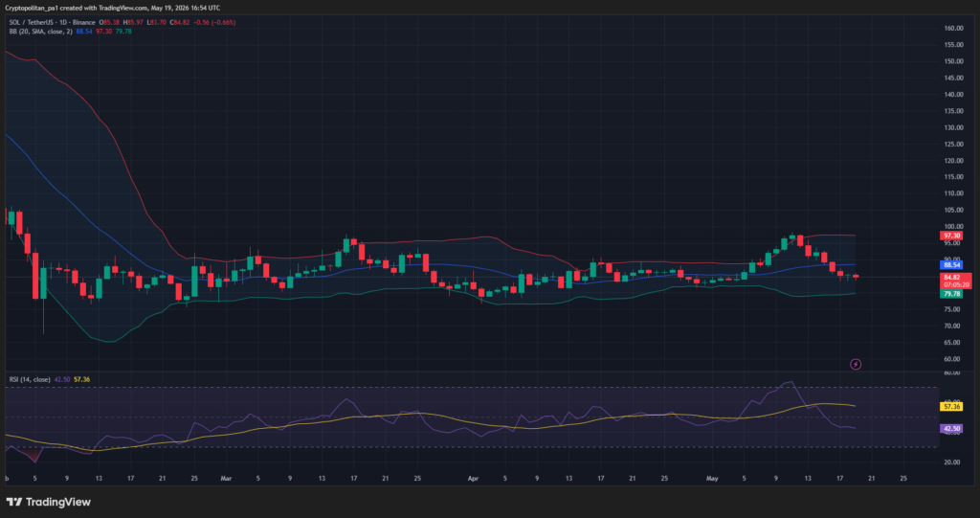
Task: Click the tall green candle near May 9 peak
Action: pyautogui.click(x=784, y=243)
